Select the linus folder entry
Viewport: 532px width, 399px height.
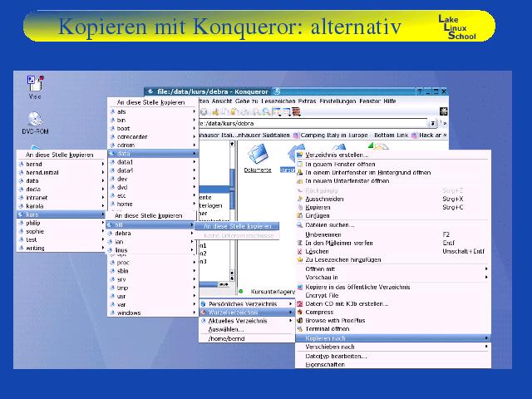pos(150,250)
